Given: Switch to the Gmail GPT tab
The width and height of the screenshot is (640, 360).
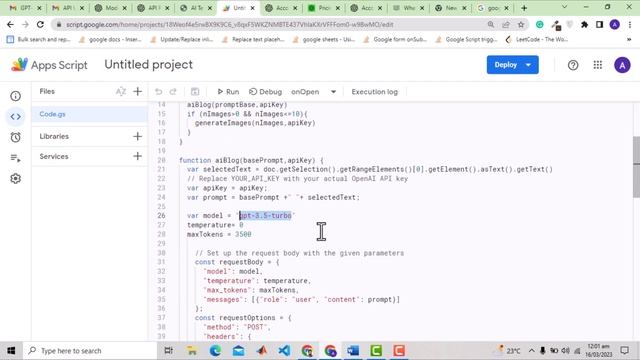Looking at the screenshot, I should coord(26,8).
